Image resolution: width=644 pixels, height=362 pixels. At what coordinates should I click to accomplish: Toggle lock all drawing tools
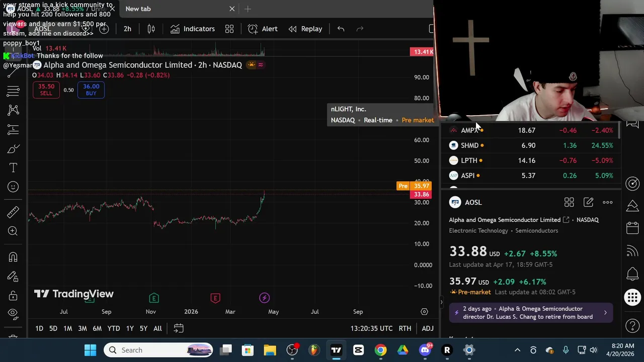click(13, 296)
